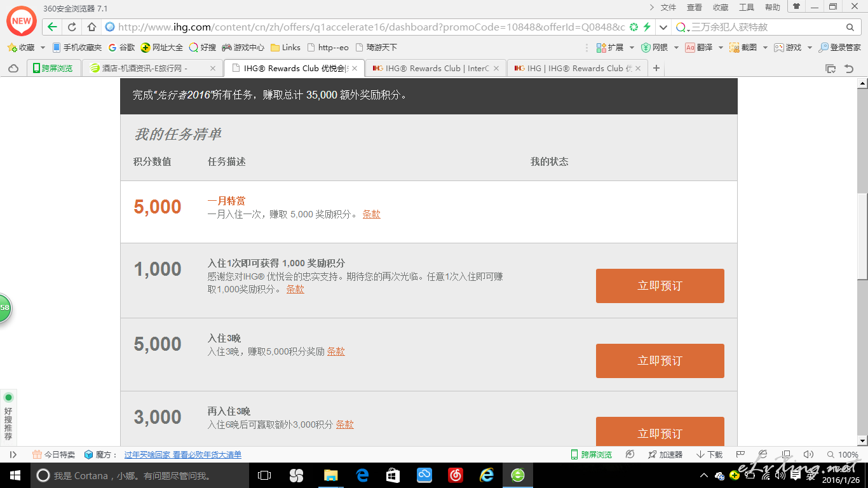
Task: Expand sidebar with arrow in status bar
Action: point(13,455)
